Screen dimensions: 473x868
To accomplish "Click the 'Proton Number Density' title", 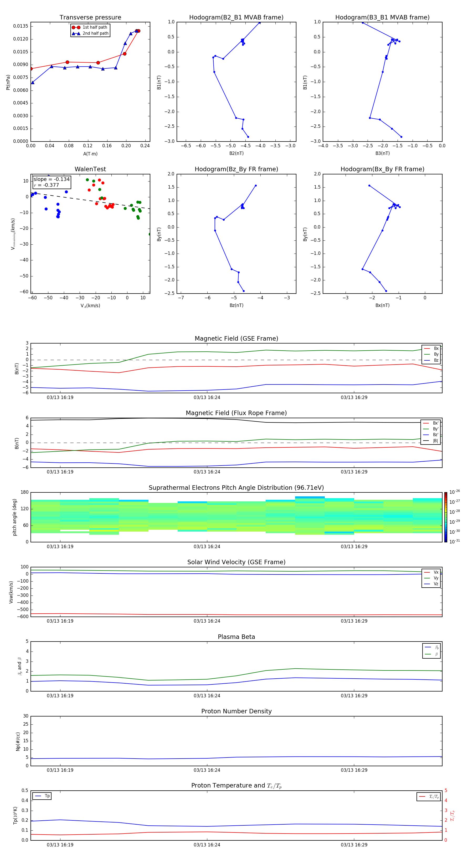I will click(x=236, y=711).
